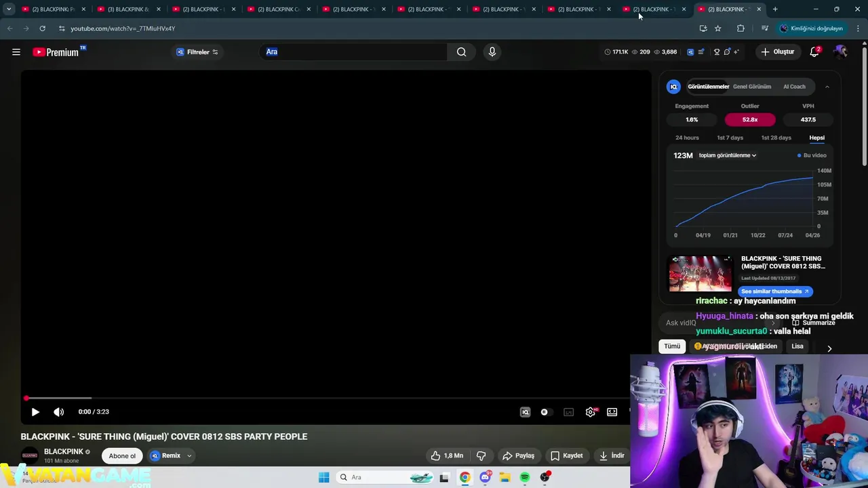868x488 pixels.
Task: Select 1st 7 days time range
Action: point(730,138)
